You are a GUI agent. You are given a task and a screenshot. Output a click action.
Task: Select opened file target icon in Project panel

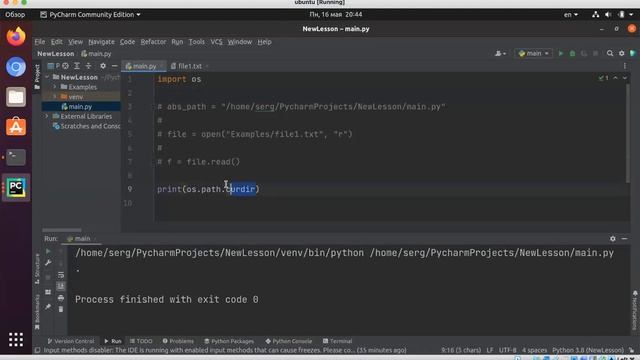point(65,66)
